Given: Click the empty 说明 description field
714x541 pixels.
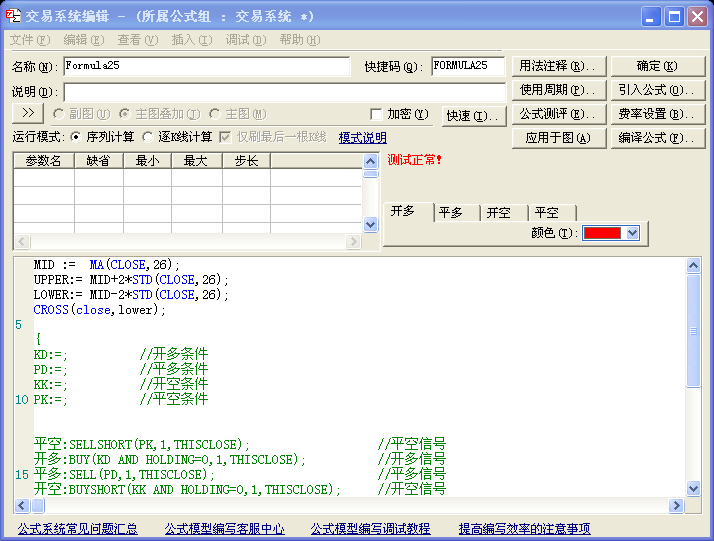Looking at the screenshot, I should 285,92.
